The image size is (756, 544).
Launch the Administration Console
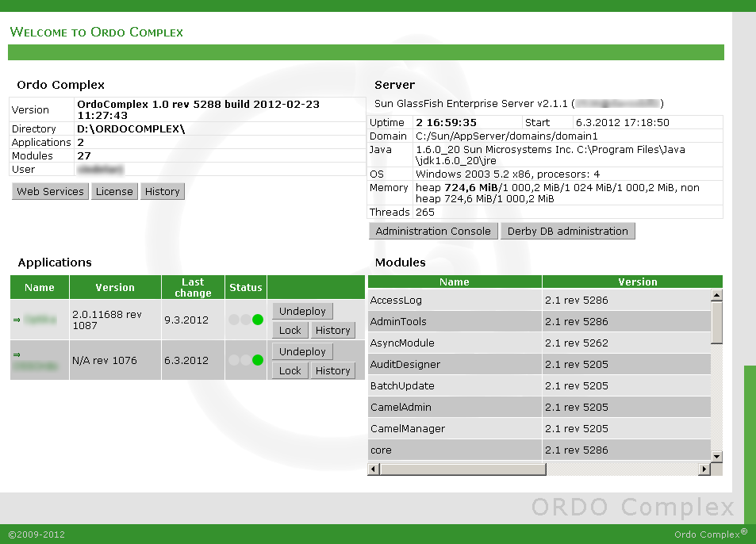pyautogui.click(x=433, y=231)
